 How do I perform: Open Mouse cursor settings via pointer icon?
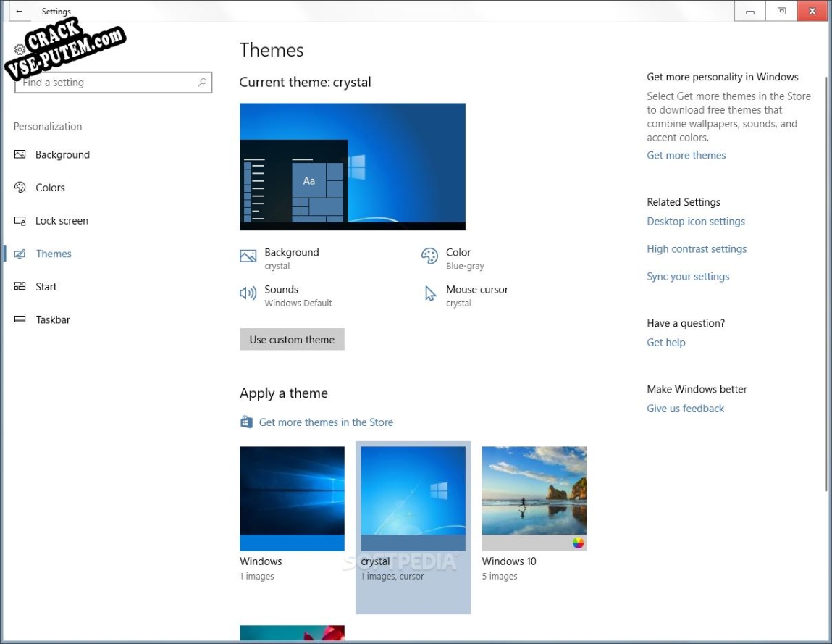(x=430, y=293)
